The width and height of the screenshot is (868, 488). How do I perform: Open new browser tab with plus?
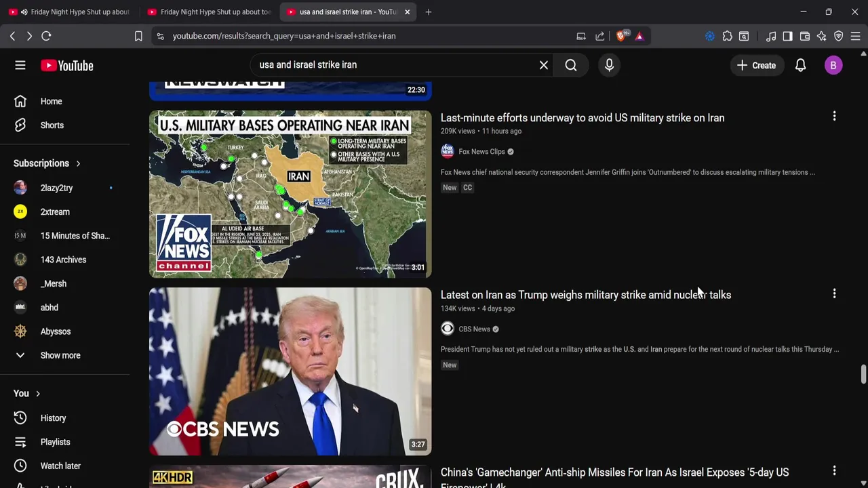coord(429,12)
